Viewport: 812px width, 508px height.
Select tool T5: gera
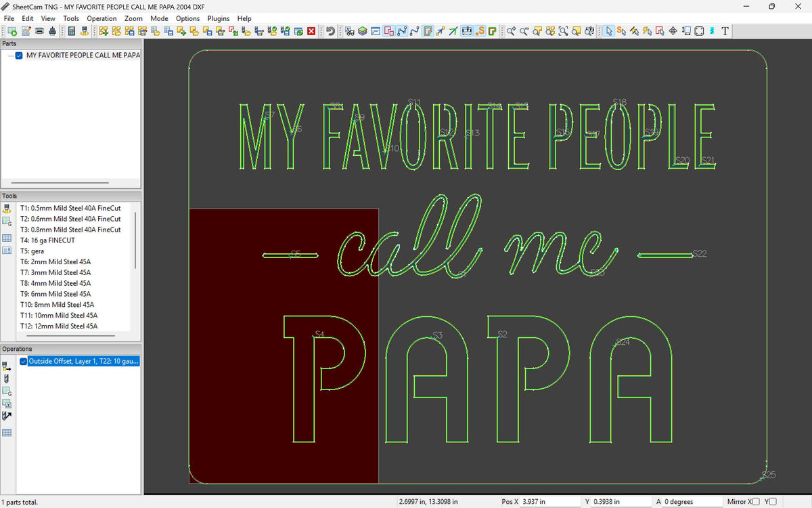pos(32,251)
